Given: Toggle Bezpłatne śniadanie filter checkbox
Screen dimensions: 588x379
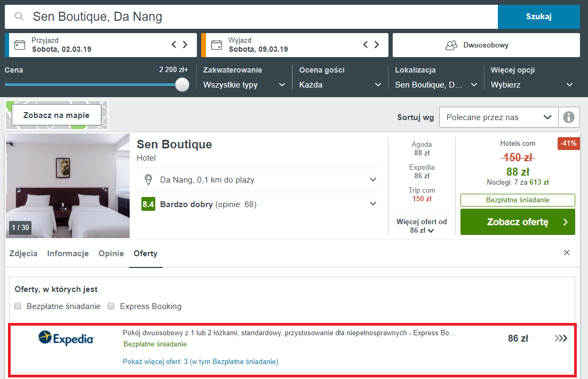Looking at the screenshot, I should (x=18, y=306).
